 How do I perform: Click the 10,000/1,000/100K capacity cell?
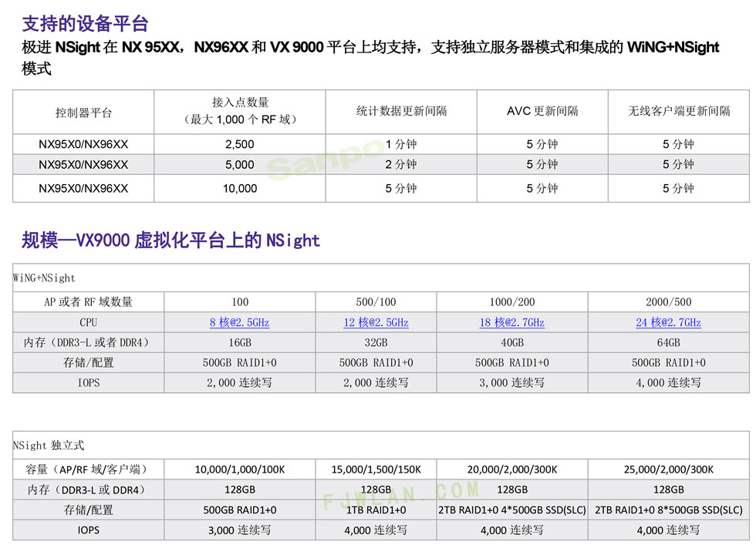pos(240,469)
